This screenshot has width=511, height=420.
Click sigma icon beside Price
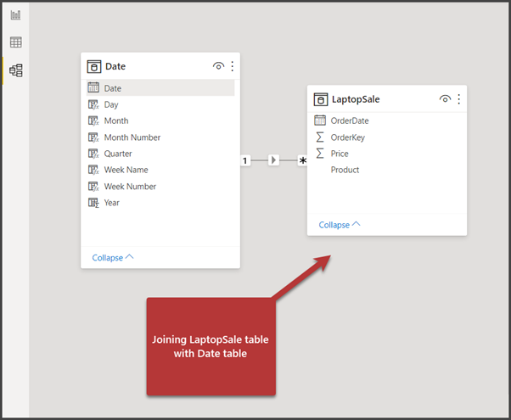[320, 153]
